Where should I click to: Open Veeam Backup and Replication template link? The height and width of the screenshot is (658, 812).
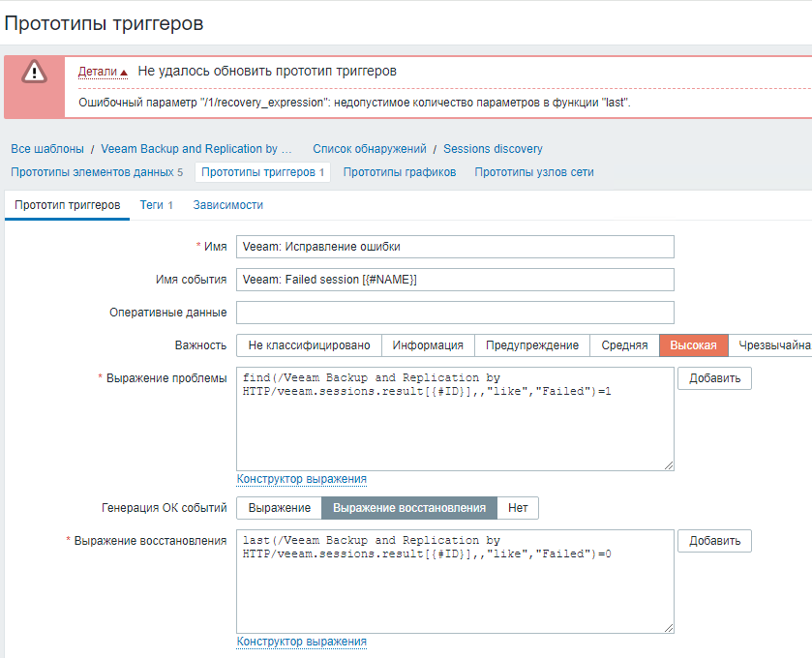pos(195,149)
